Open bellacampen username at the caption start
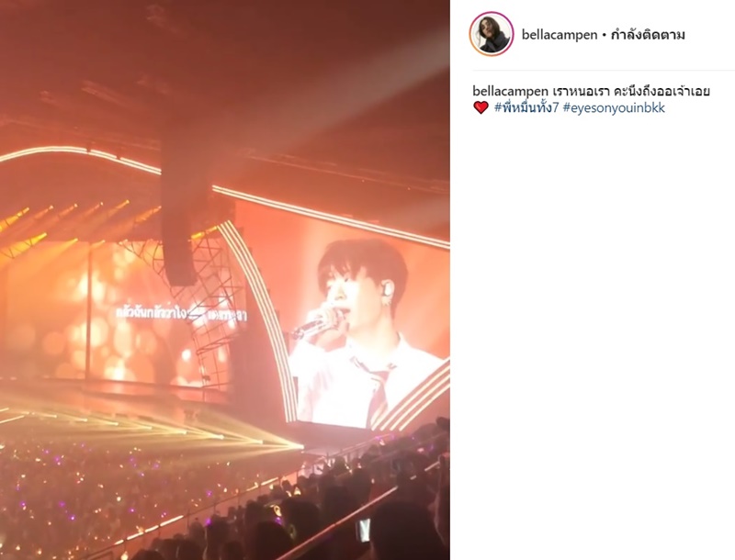Viewport: 735px width, 560px height. (x=510, y=91)
